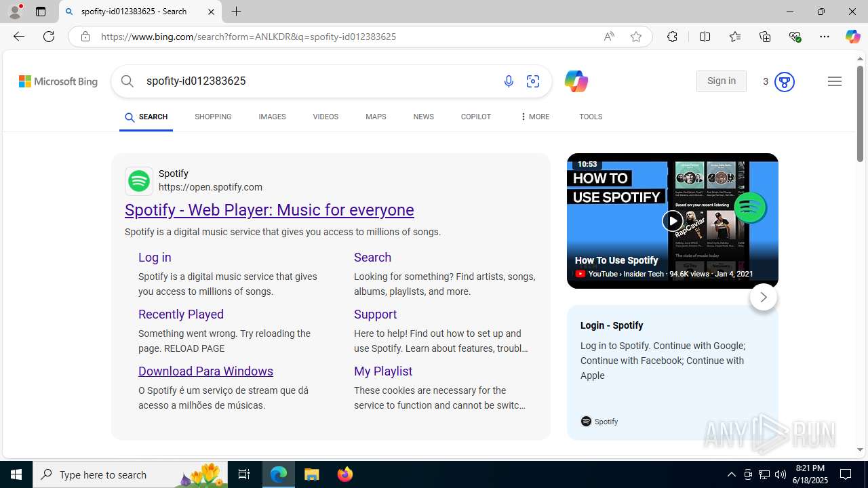The width and height of the screenshot is (868, 488).
Task: Open the browser profile icon
Action: coord(14,12)
